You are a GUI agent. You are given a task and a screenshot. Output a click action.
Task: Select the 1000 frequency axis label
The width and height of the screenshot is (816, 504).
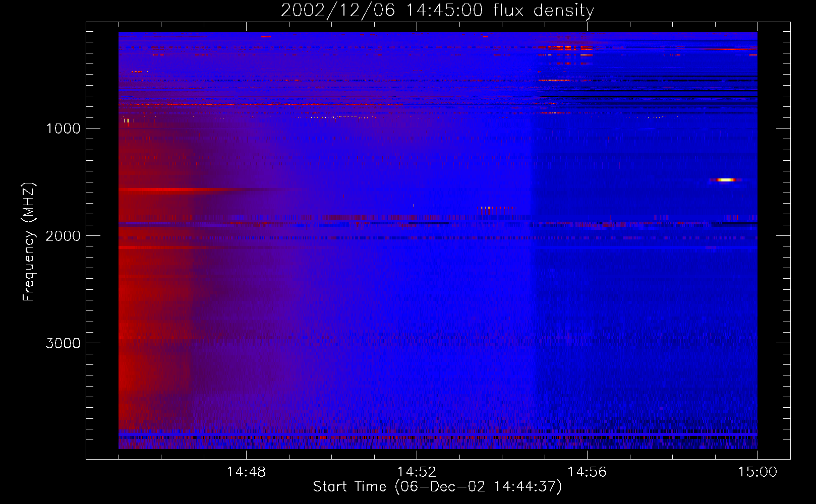point(63,129)
